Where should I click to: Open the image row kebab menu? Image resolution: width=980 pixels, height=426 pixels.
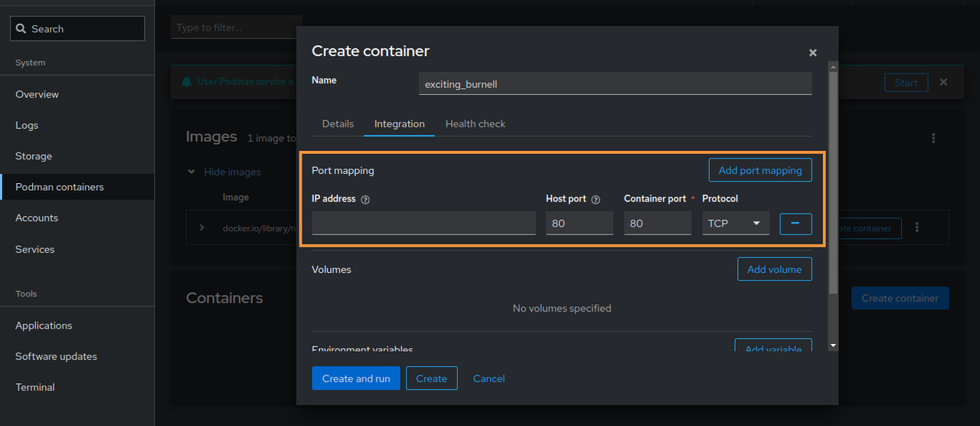(917, 228)
